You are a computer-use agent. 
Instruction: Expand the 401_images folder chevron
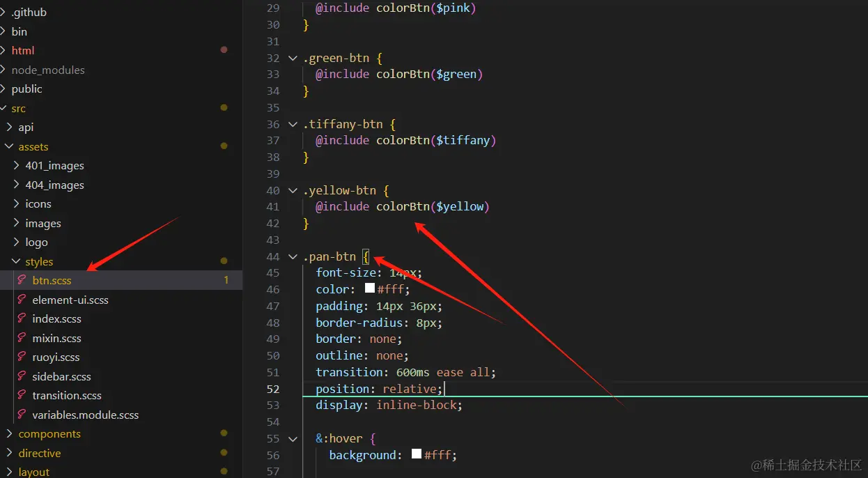17,165
